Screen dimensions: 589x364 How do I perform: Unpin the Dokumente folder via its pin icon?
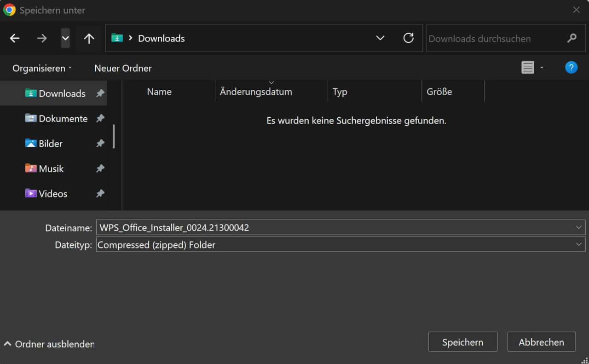[100, 118]
